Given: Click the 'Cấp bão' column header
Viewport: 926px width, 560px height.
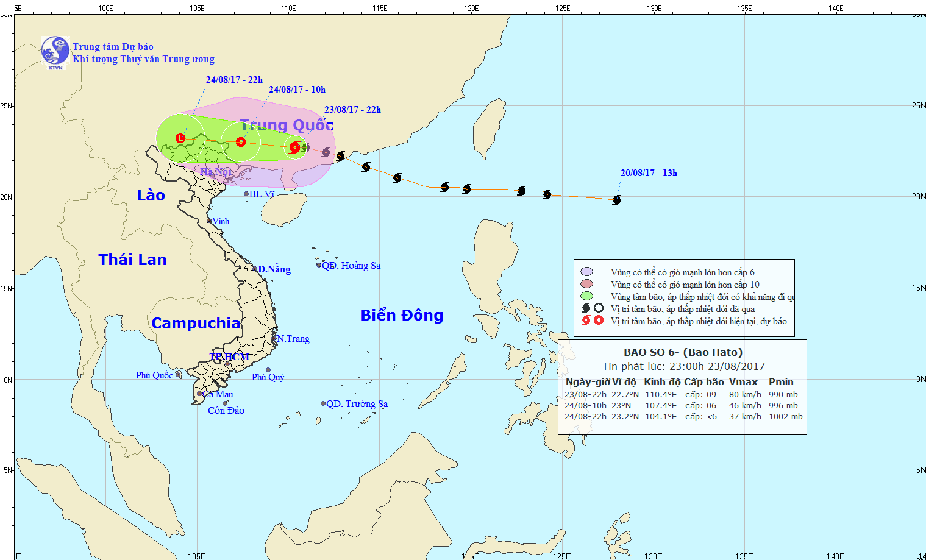Looking at the screenshot, I should (704, 382).
